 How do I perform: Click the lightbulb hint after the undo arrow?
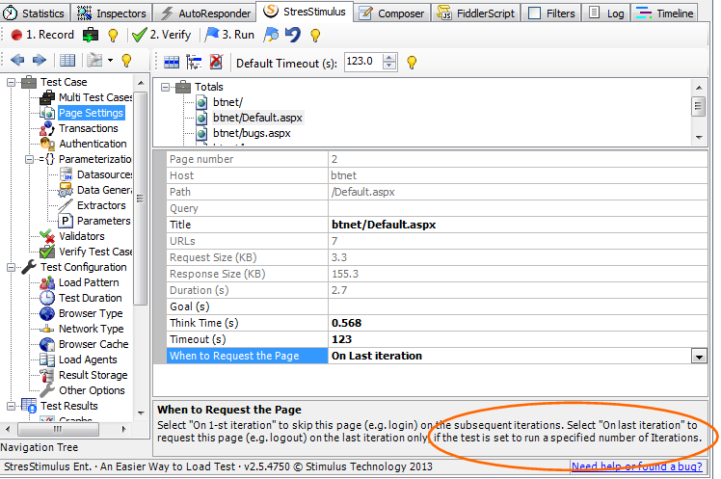[315, 35]
